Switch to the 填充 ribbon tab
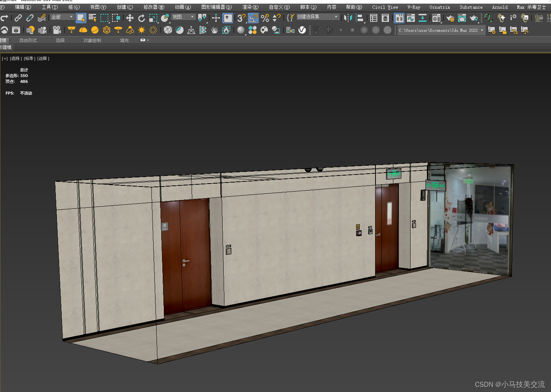Viewport: 551px width, 392px height. pyautogui.click(x=124, y=41)
